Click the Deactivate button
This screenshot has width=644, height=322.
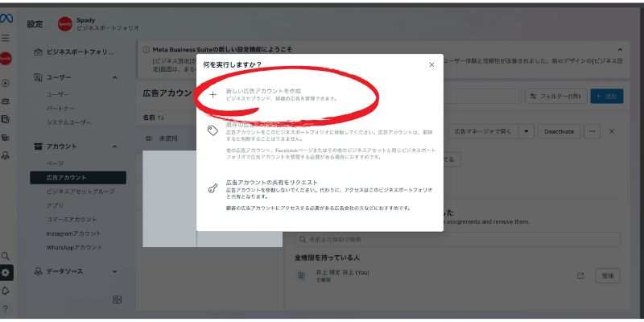(x=559, y=131)
